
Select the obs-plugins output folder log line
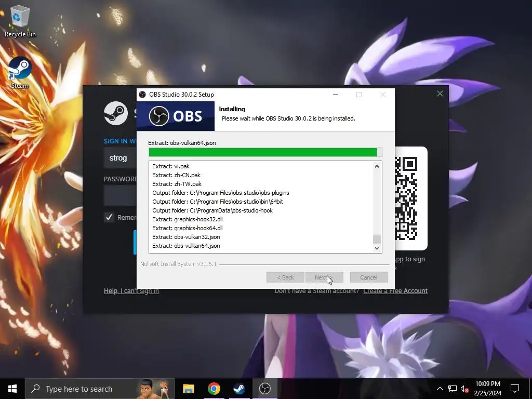[221, 193]
